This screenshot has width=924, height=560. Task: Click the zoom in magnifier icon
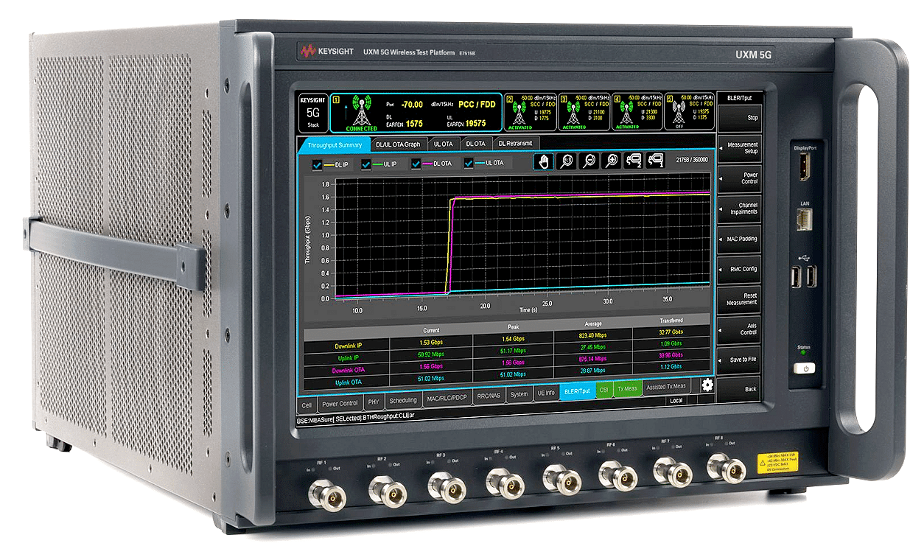(612, 161)
